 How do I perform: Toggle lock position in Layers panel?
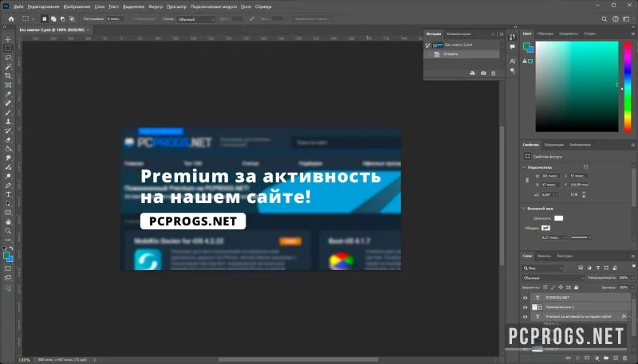[x=561, y=288]
